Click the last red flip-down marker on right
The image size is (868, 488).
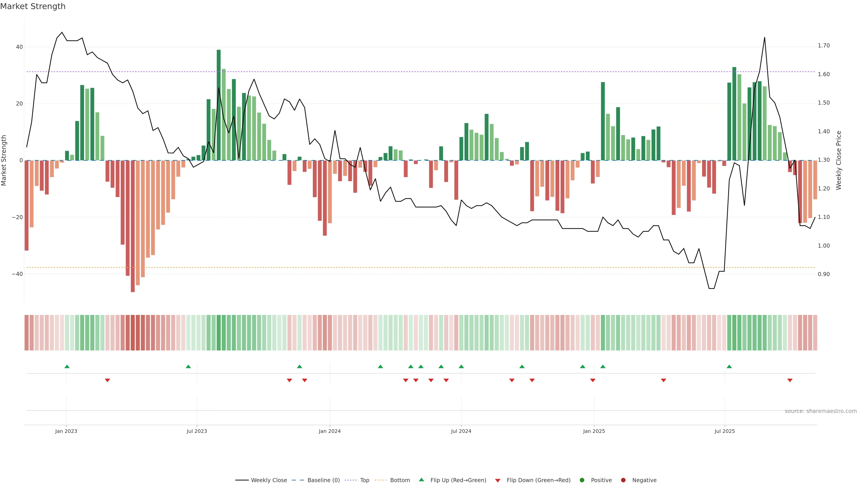coord(790,380)
